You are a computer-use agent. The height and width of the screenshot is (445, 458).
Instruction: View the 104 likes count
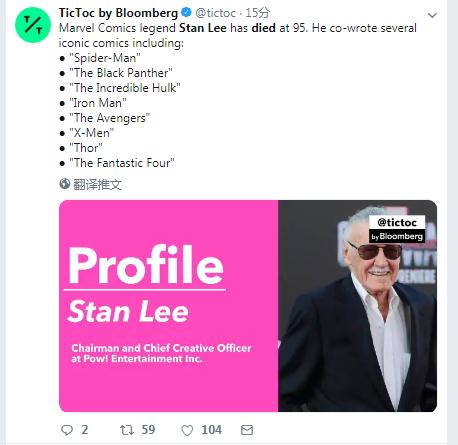(x=211, y=430)
